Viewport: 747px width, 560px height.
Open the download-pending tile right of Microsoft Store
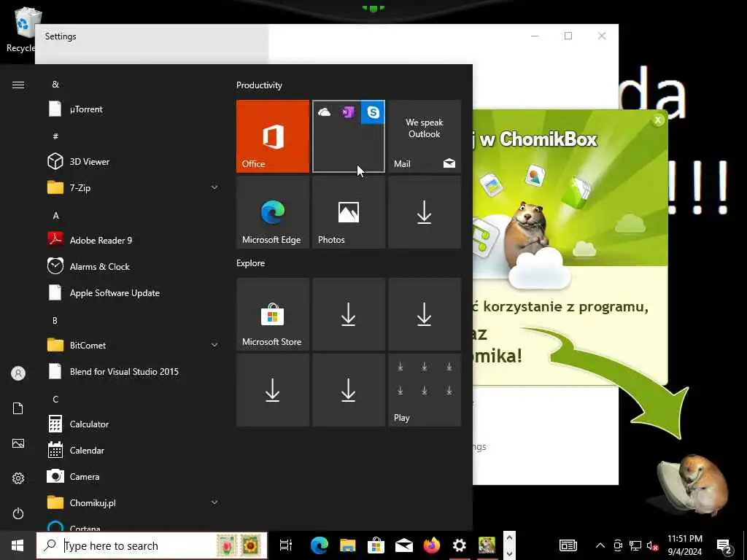[x=348, y=314]
